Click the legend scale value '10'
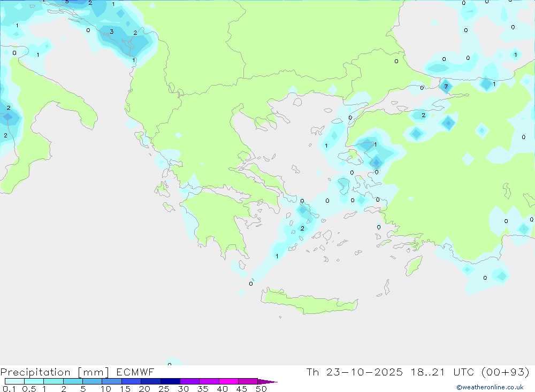Image resolution: width=535 pixels, height=392 pixels. [x=106, y=389]
